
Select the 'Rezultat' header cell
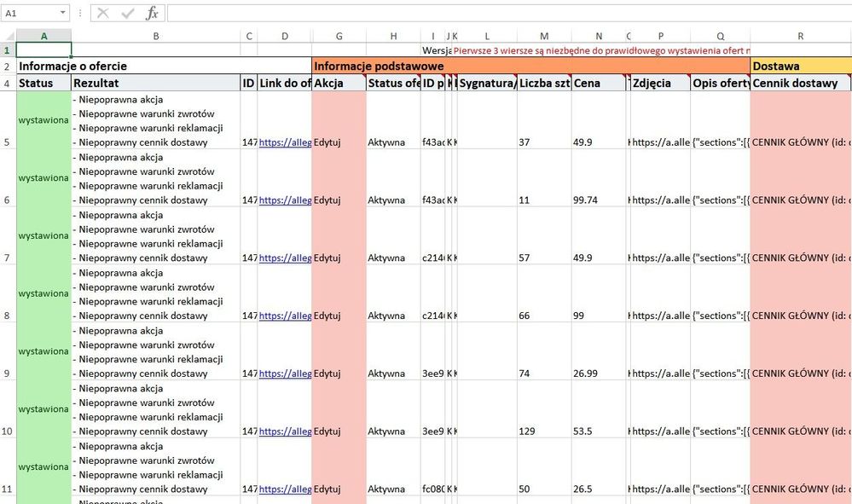[x=156, y=83]
